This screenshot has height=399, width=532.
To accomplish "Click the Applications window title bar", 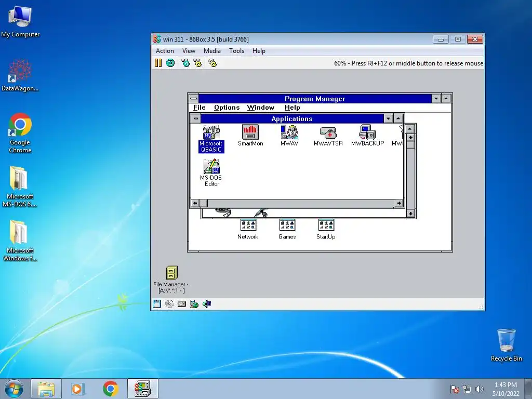I will point(292,118).
